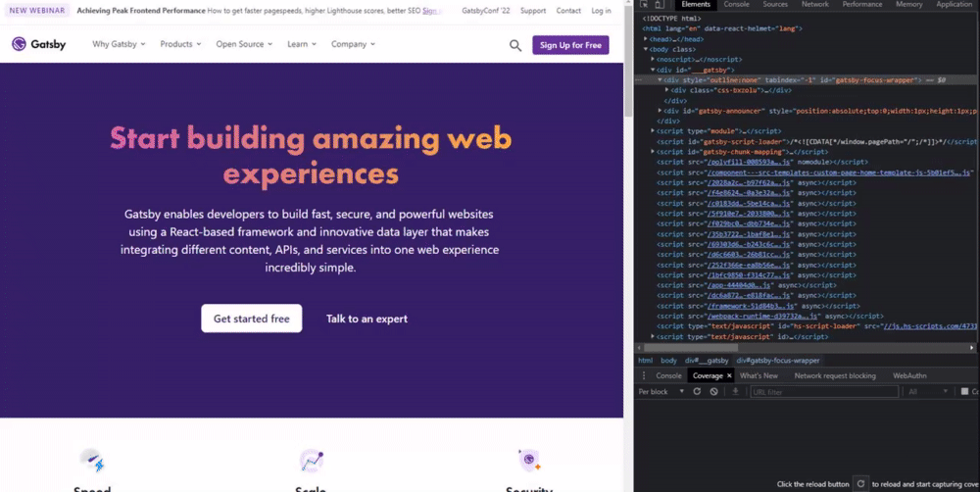Toggle the content scripts checkbox
980x492 pixels.
click(x=964, y=391)
